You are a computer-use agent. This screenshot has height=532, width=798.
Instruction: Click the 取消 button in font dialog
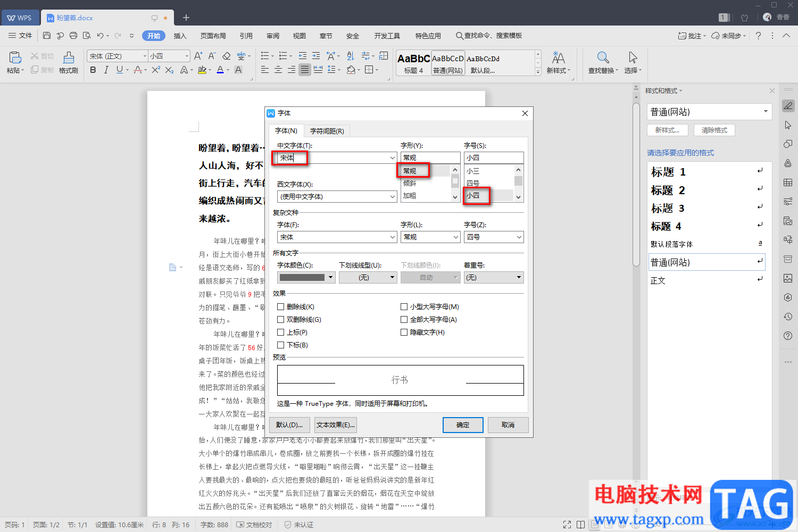pyautogui.click(x=508, y=425)
